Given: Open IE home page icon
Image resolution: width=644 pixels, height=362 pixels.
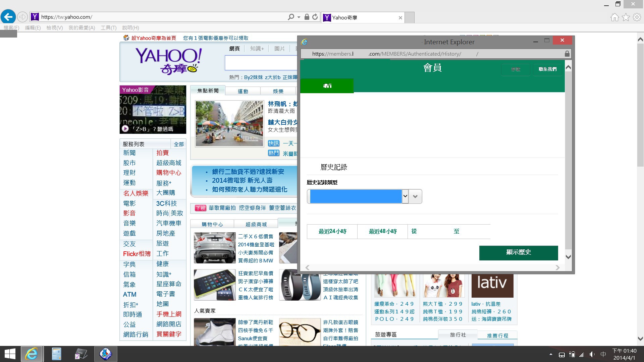Looking at the screenshot, I should click(x=614, y=17).
